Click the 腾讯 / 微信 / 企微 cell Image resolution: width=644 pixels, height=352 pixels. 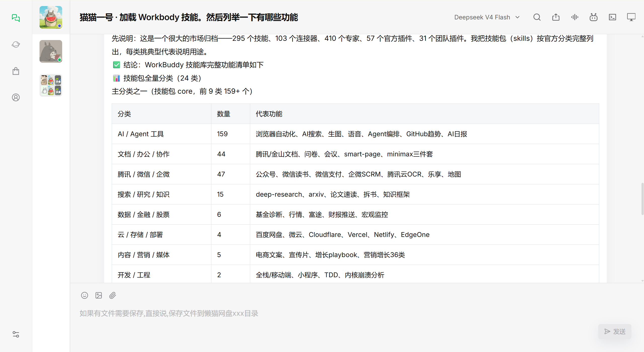click(162, 174)
